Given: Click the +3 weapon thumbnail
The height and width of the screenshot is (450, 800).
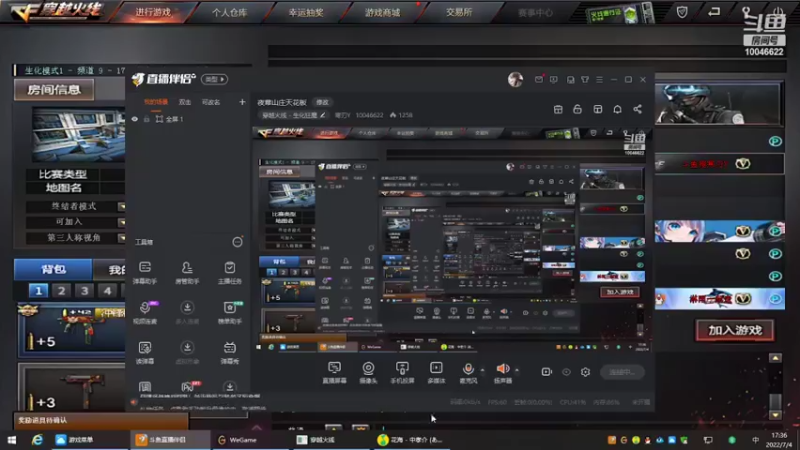Looking at the screenshot, I should pos(71,387).
